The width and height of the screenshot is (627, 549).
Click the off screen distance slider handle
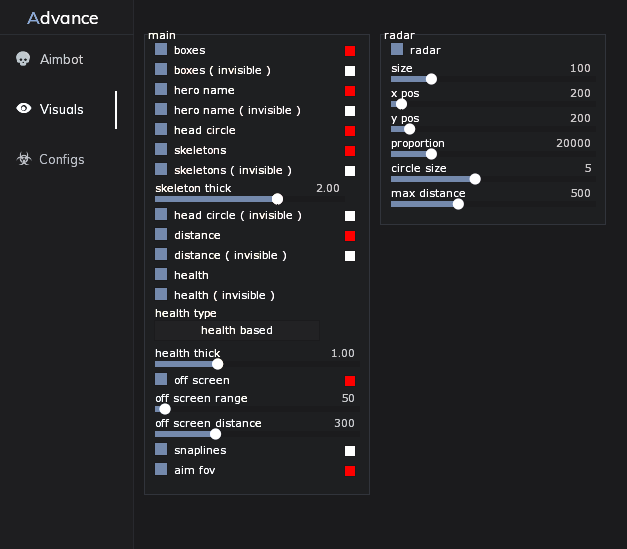tap(216, 434)
